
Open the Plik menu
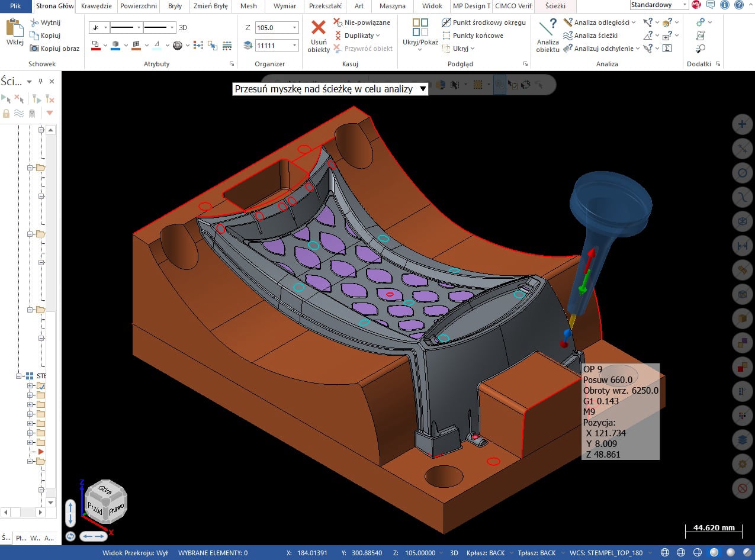(15, 6)
